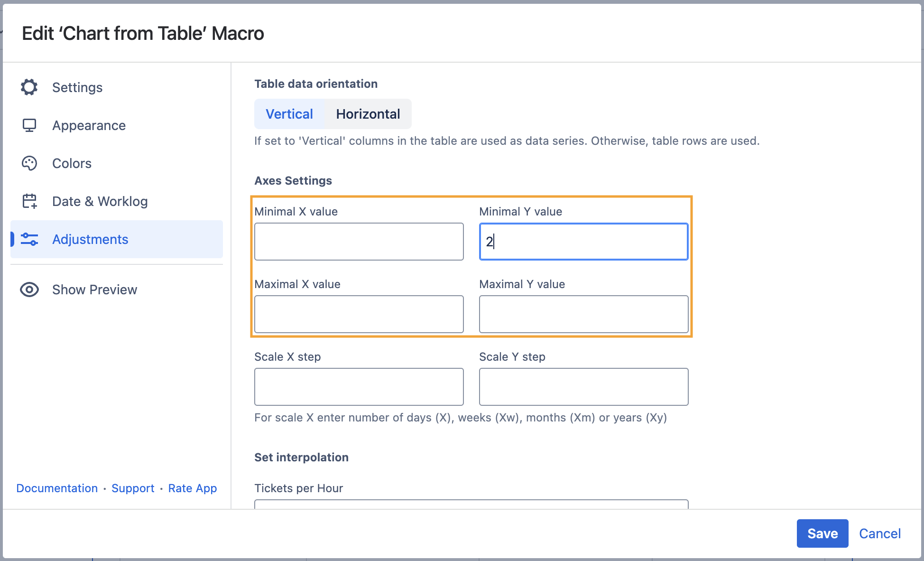
Task: Go to the Colors section
Action: coord(72,163)
